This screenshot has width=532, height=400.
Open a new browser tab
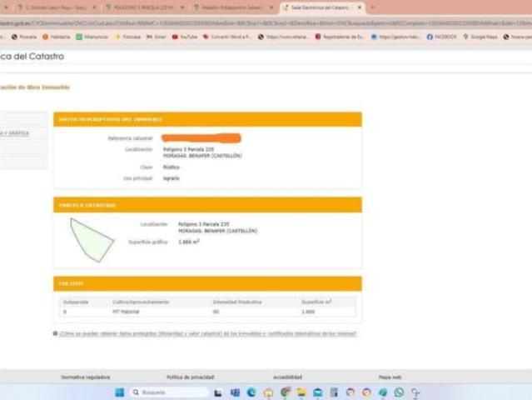(x=373, y=7)
